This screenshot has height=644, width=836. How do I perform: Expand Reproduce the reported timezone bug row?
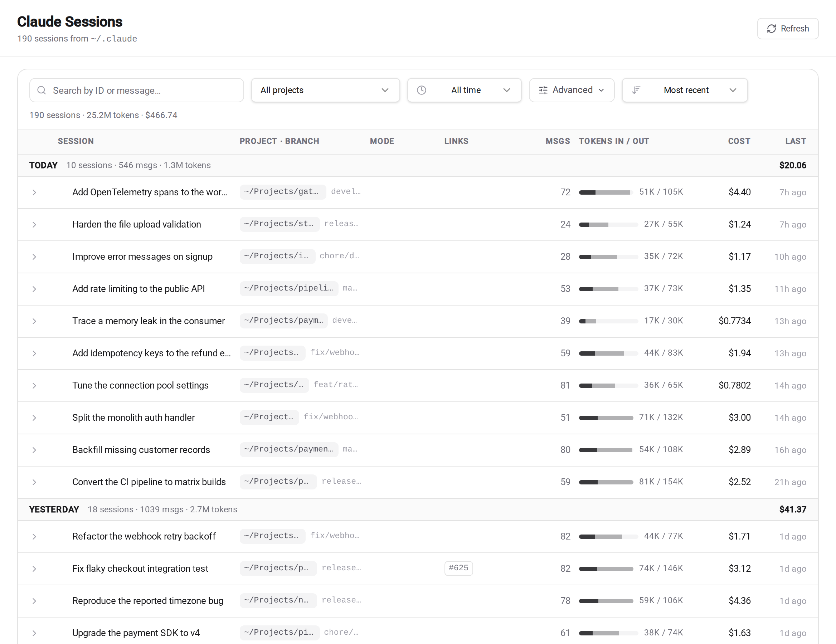click(34, 601)
